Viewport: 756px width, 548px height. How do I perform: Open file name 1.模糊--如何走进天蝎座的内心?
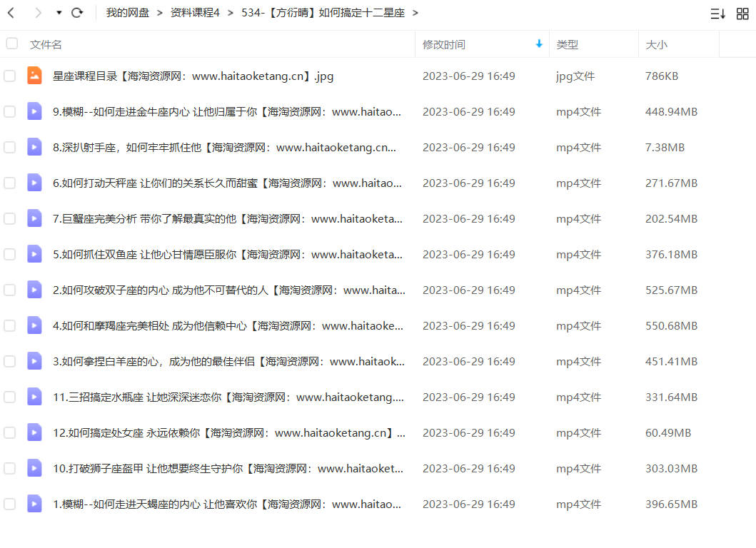[x=226, y=504]
